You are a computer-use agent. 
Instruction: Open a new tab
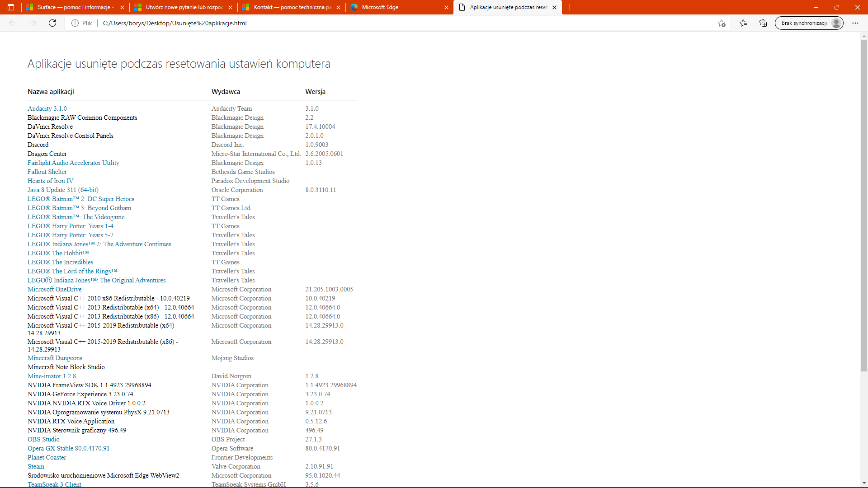(570, 7)
